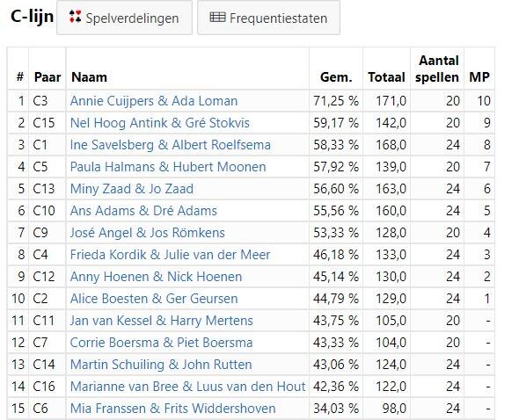Open Marianne van Bree & Luus van den Hout
Viewport: 519px width, 420px height.
[187, 387]
